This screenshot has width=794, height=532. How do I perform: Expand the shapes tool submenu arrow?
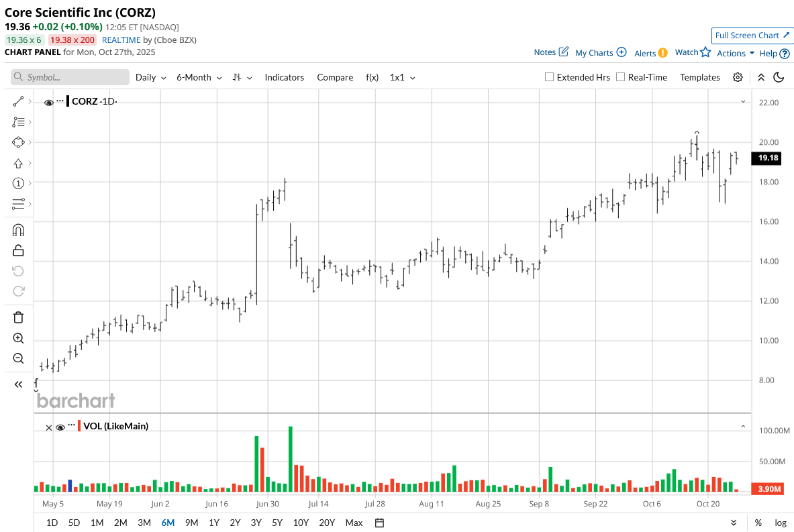coord(30,142)
